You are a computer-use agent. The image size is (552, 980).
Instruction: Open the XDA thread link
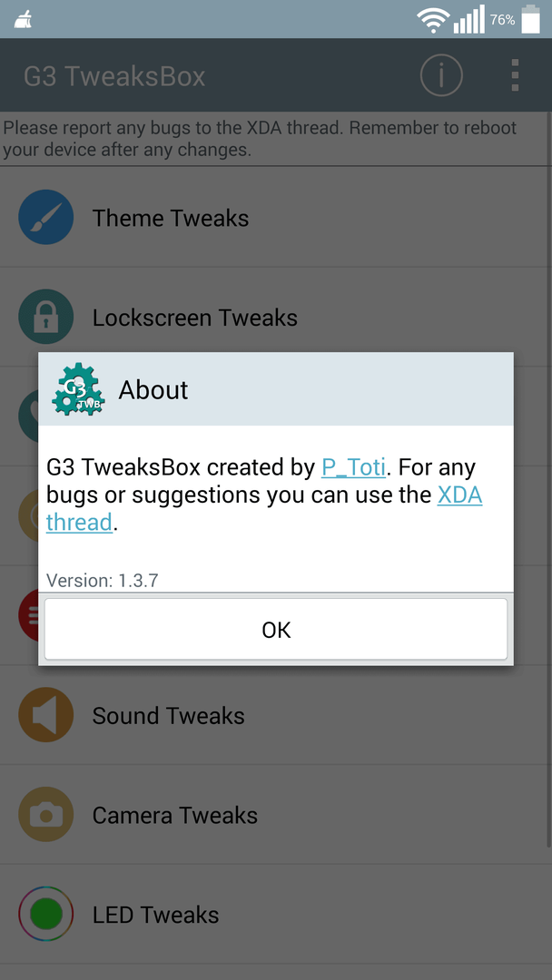click(x=264, y=508)
